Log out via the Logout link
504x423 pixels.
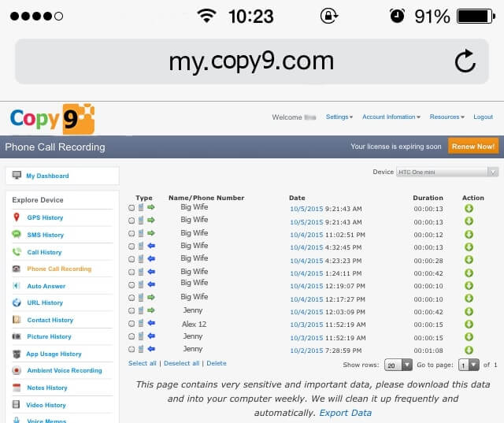[x=483, y=117]
